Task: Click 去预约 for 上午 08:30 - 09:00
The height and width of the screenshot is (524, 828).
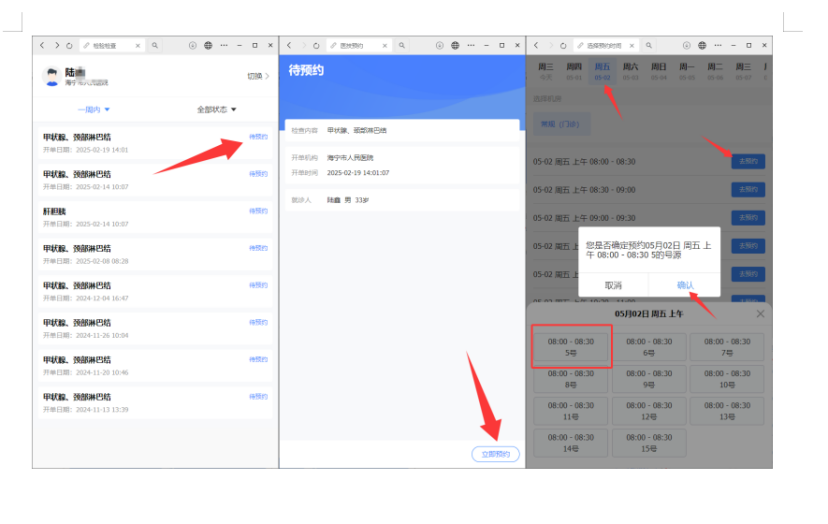Action: point(748,189)
